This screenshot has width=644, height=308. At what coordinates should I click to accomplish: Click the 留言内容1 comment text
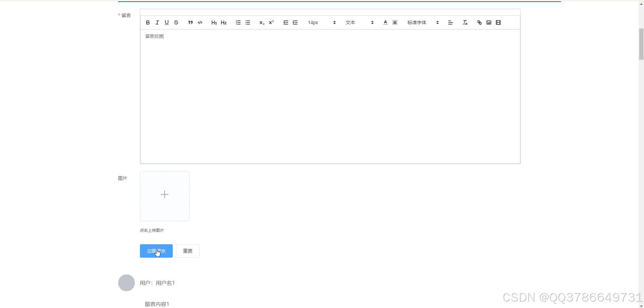click(x=157, y=304)
